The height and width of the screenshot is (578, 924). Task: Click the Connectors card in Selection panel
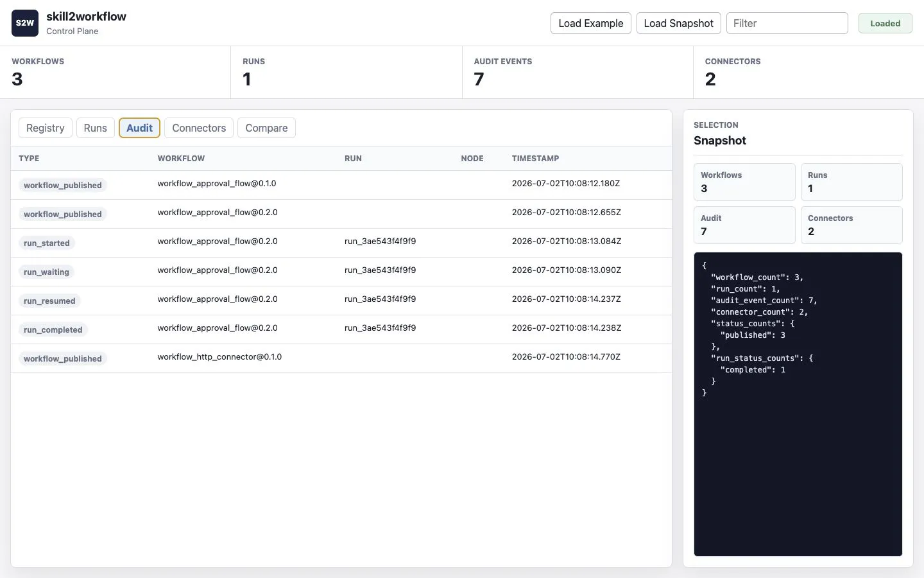851,225
